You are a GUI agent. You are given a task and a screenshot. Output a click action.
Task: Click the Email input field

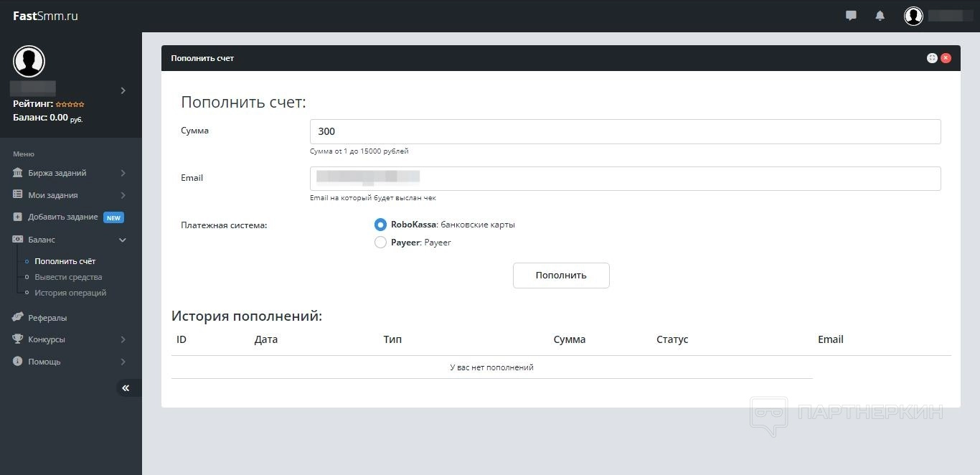625,179
